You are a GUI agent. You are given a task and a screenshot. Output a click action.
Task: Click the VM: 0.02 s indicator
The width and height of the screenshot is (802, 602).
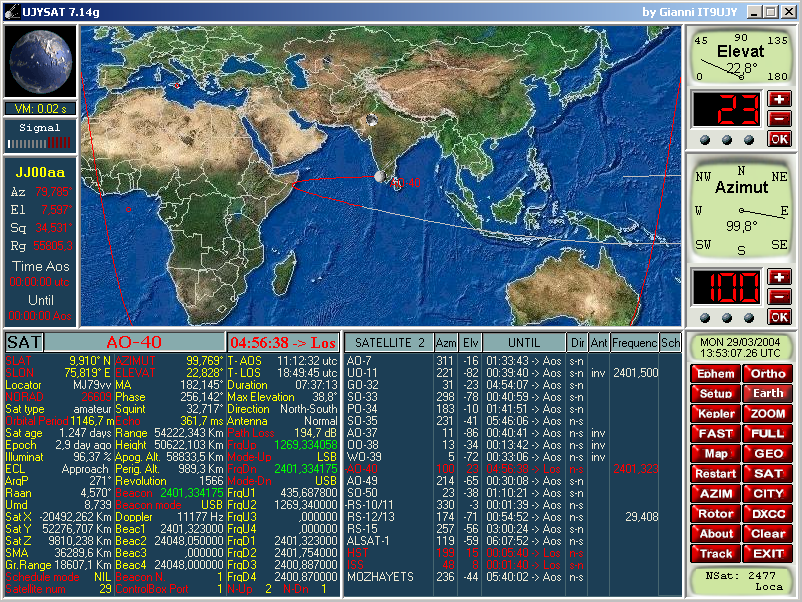point(40,108)
